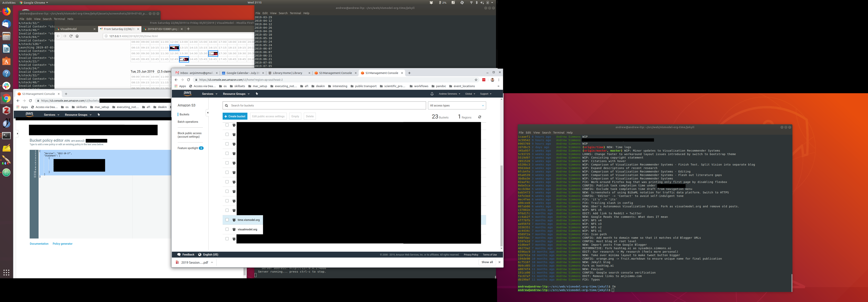Screen dimensions: 868x302
Task: Click the Create bucket button
Action: click(x=235, y=116)
